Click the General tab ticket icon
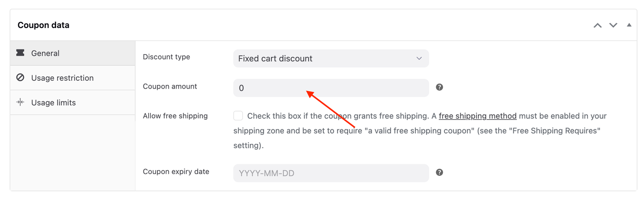644x218 pixels. point(20,53)
